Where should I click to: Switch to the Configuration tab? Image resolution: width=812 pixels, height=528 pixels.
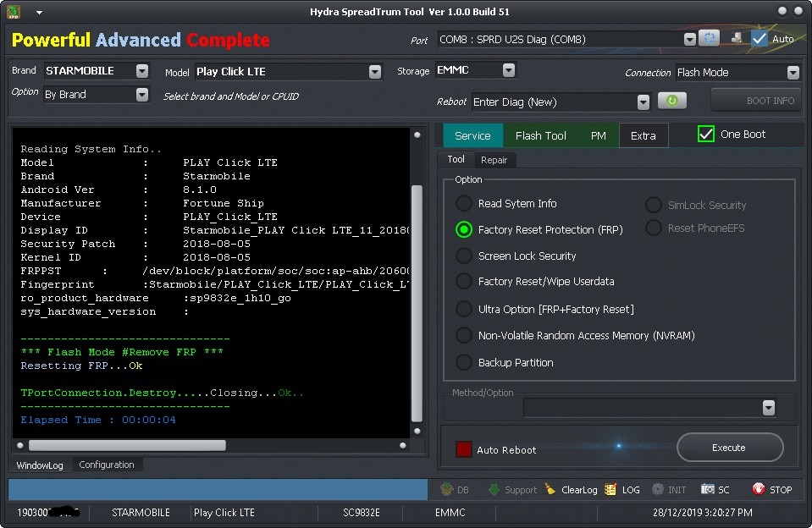107,465
